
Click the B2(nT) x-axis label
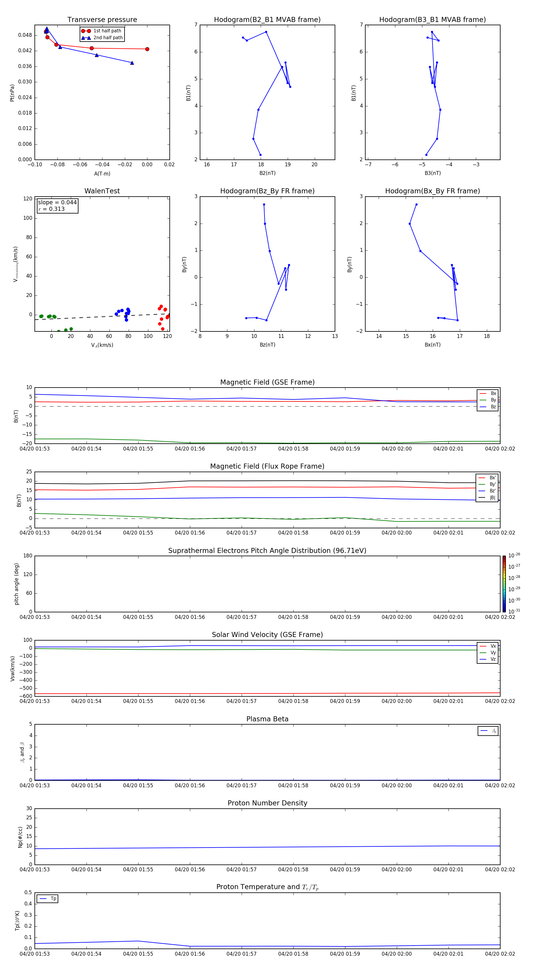(x=267, y=173)
